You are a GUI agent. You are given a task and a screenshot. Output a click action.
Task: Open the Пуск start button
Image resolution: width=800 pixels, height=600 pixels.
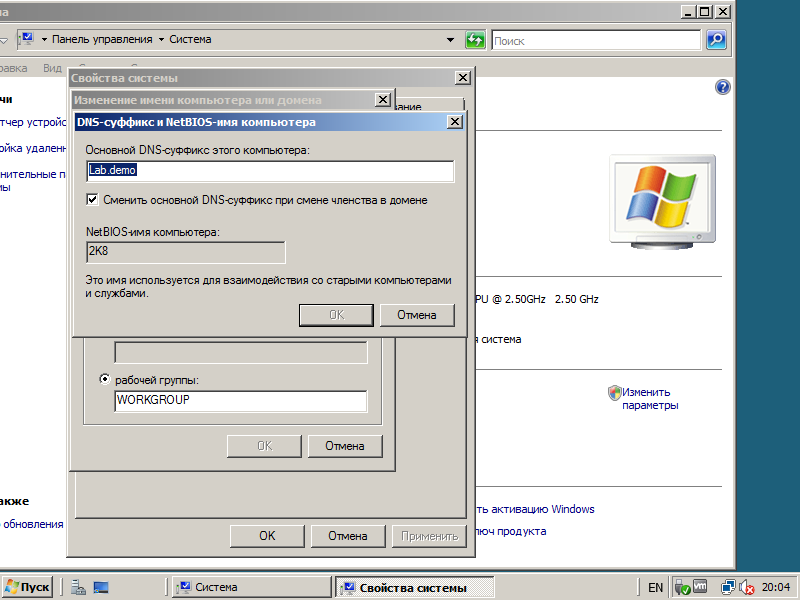[x=28, y=587]
